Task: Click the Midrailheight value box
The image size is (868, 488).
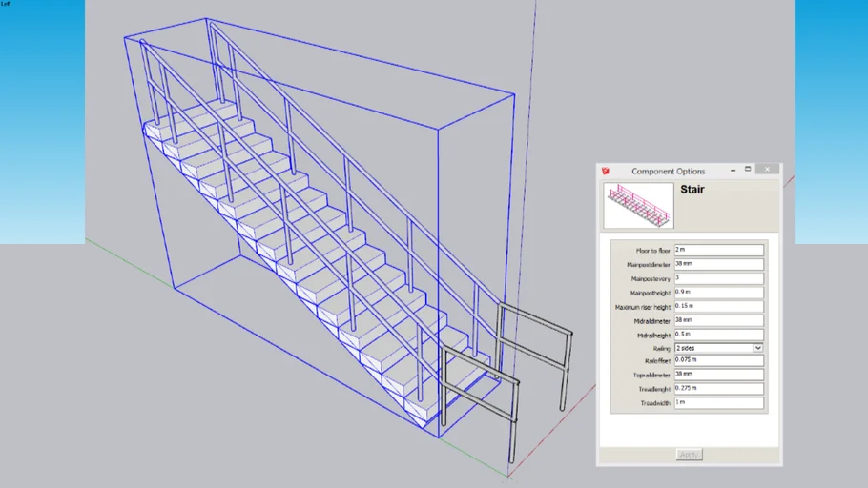Action: [x=719, y=335]
